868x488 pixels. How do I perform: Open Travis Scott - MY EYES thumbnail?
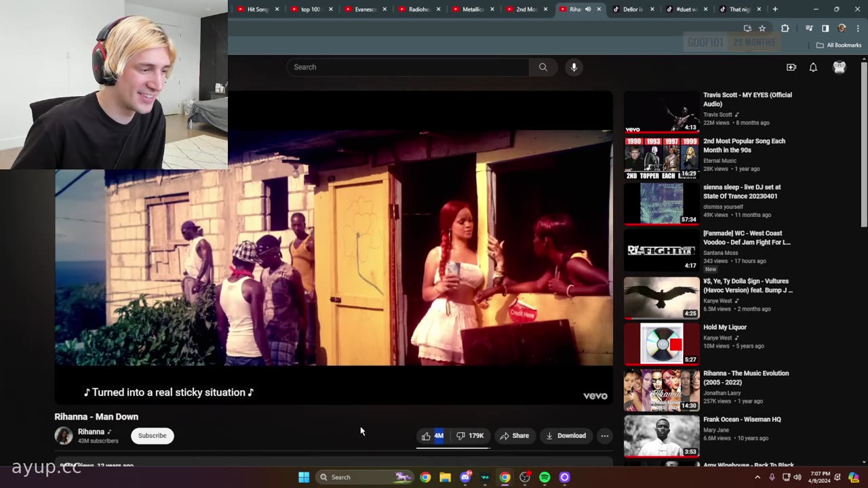click(x=661, y=112)
